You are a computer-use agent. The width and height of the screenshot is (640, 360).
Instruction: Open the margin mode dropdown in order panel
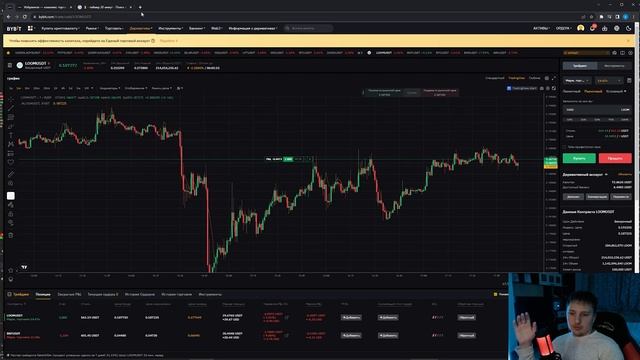coord(577,80)
